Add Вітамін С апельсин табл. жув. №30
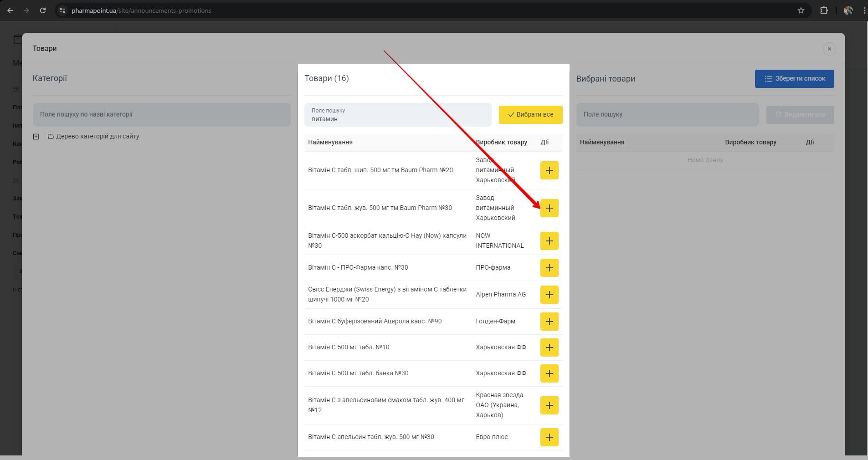This screenshot has height=460, width=868. (549, 437)
